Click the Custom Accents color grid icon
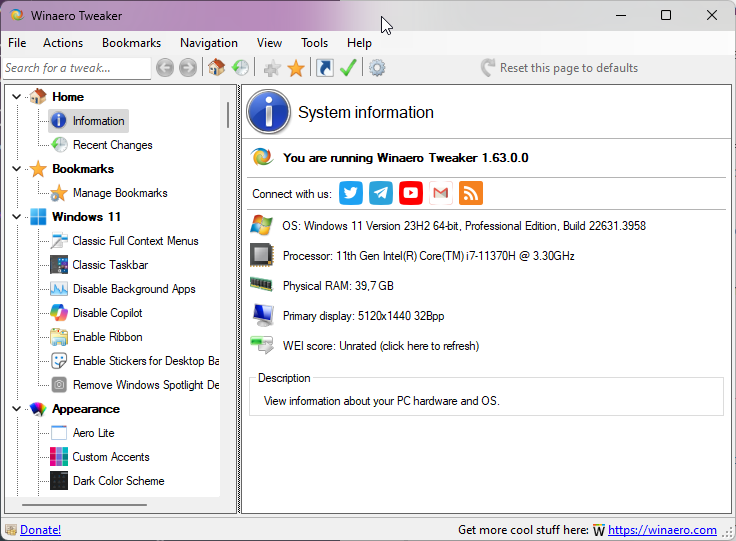The image size is (736, 541). coord(59,457)
